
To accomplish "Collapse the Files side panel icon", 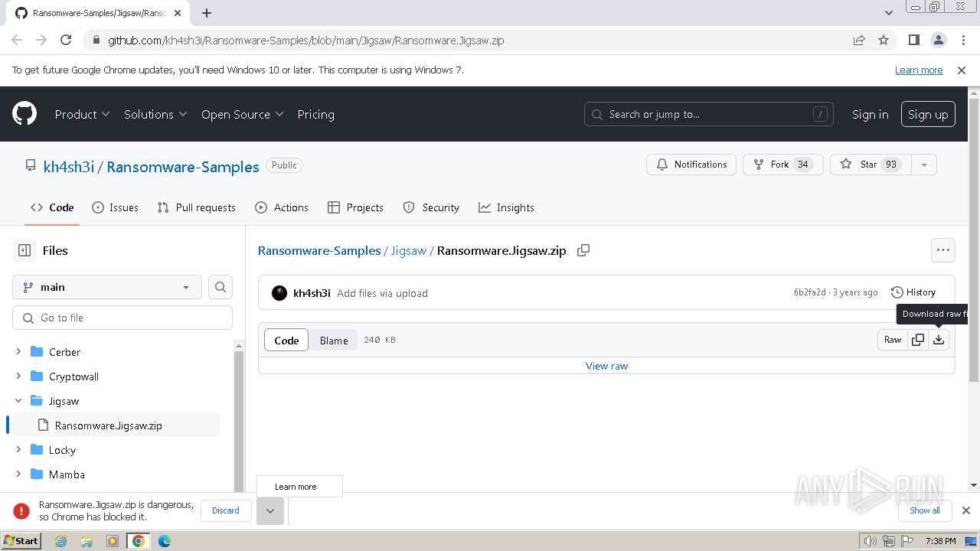I will coord(24,250).
